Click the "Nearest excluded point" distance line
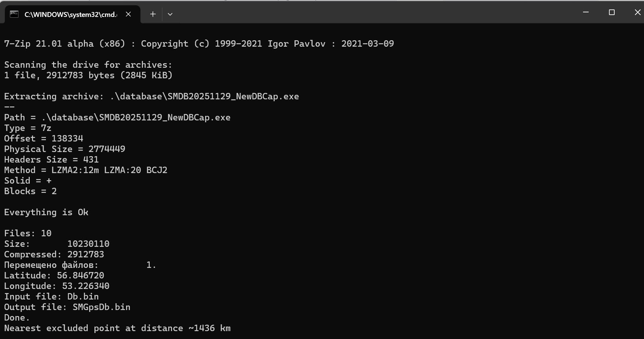The image size is (644, 339). [x=117, y=328]
